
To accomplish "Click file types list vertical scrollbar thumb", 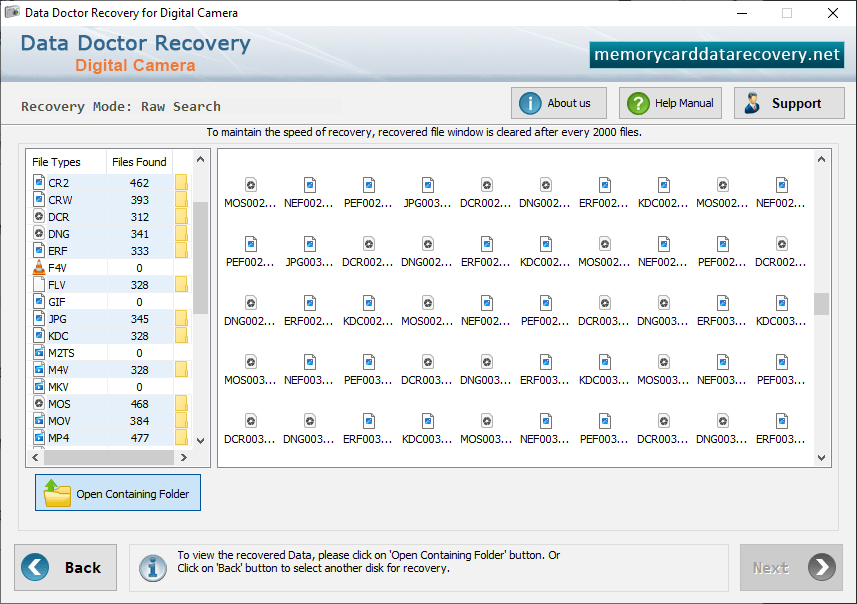I will point(201,258).
